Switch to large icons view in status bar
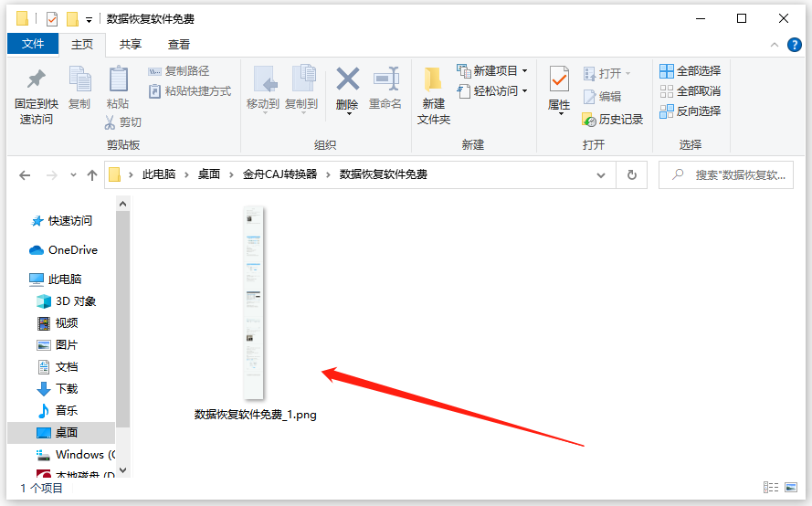The image size is (812, 506). point(789,488)
